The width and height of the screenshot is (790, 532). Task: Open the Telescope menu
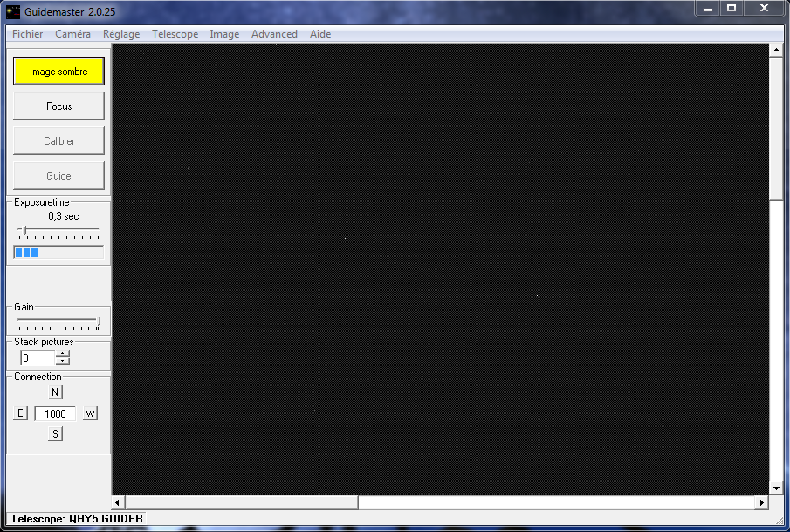[175, 34]
